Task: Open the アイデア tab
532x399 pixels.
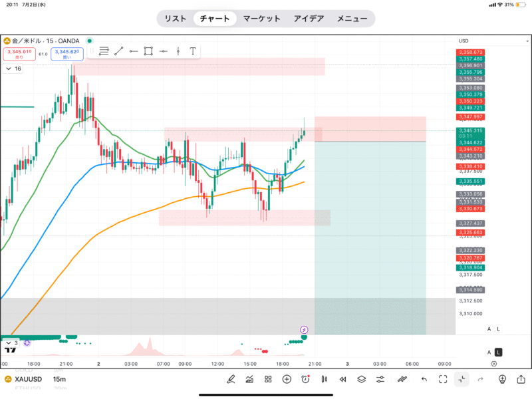Action: (x=309, y=19)
